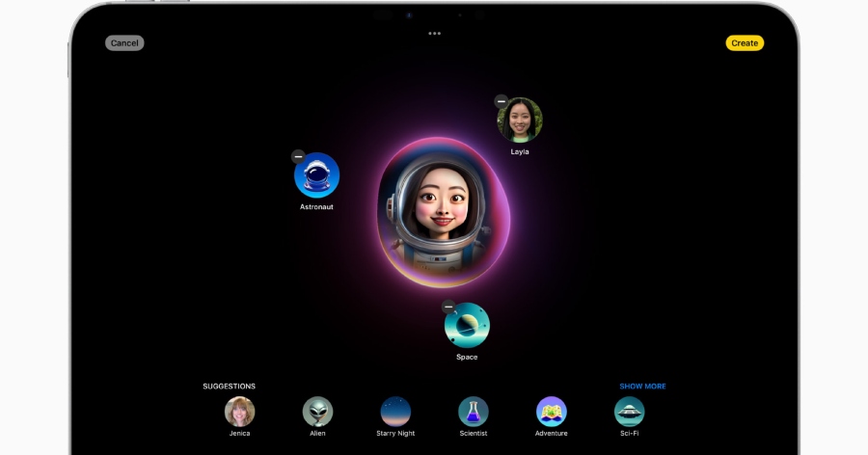The width and height of the screenshot is (868, 455).
Task: Open the three-dot options menu
Action: (434, 34)
